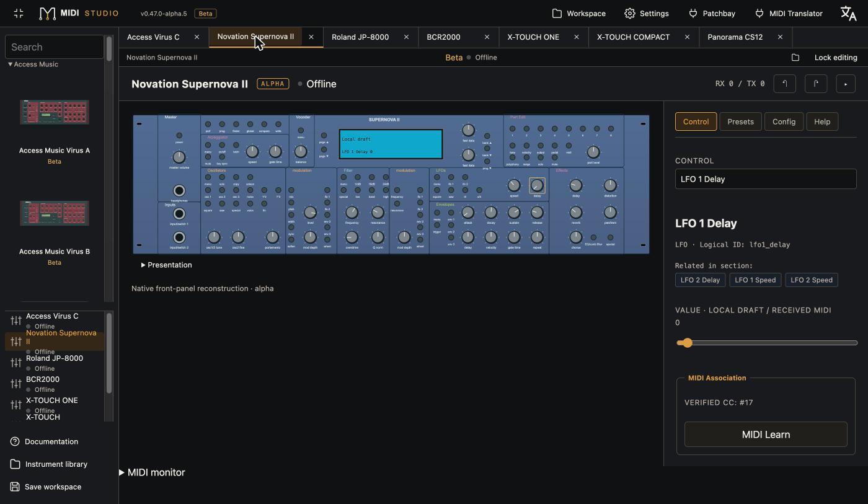Viewport: 868px width, 504px height.
Task: Click the fader icon for BCR2000 device
Action: pos(15,384)
